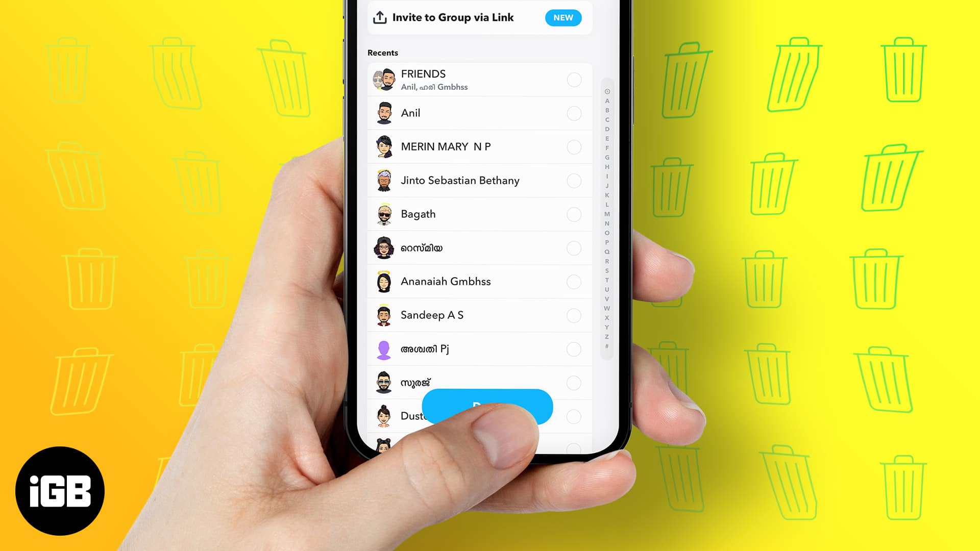Navigate to letter S in alphabetical index
980x551 pixels.
(606, 271)
